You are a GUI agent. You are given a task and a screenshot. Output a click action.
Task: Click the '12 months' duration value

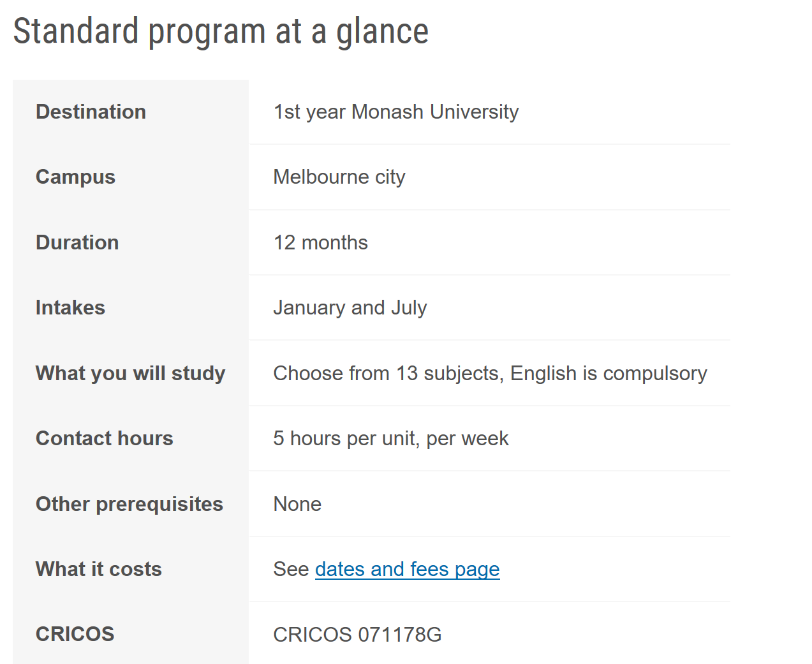(x=320, y=242)
